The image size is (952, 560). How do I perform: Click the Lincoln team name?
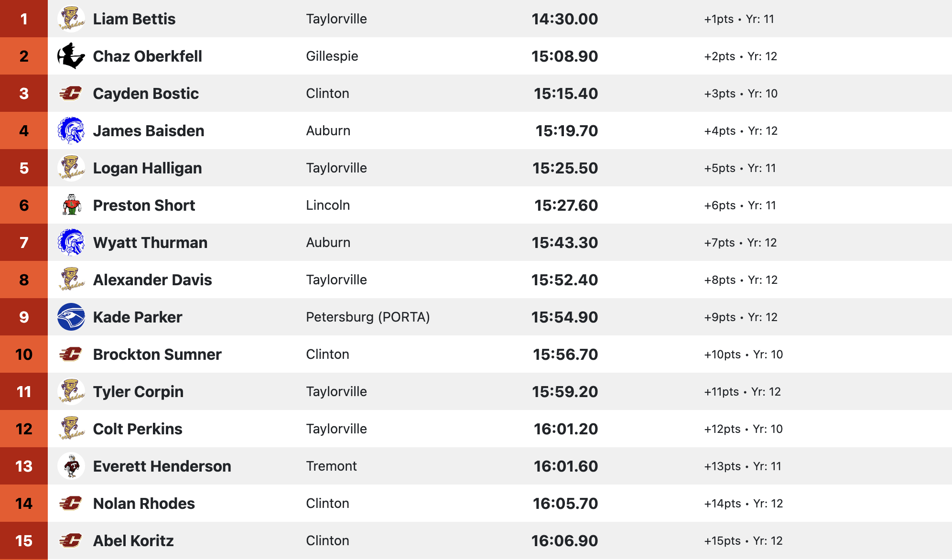pyautogui.click(x=328, y=205)
